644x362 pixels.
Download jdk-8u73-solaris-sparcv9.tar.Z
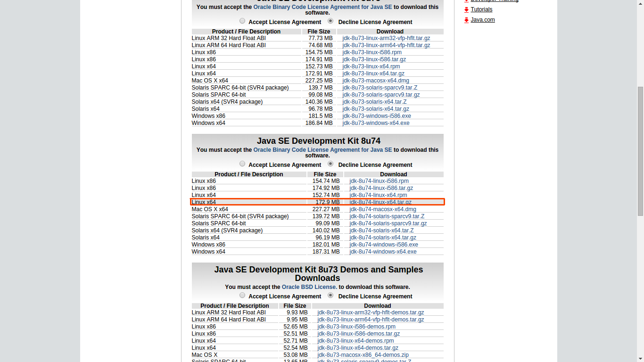(380, 88)
